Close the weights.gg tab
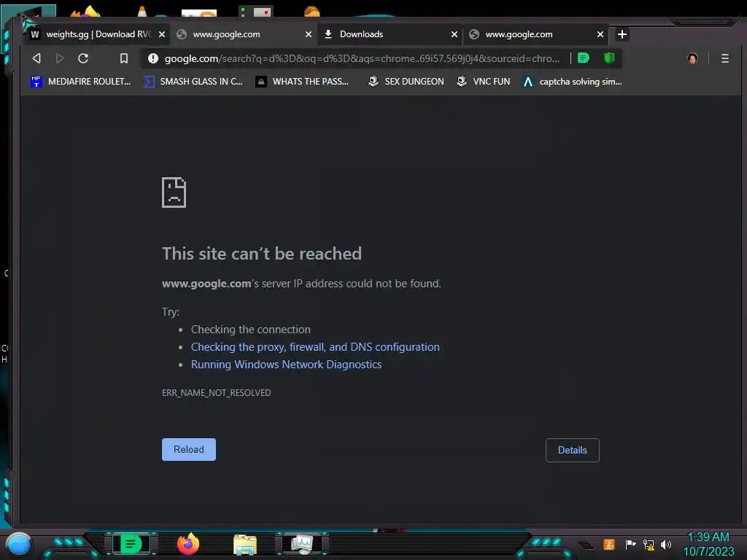 (x=162, y=34)
